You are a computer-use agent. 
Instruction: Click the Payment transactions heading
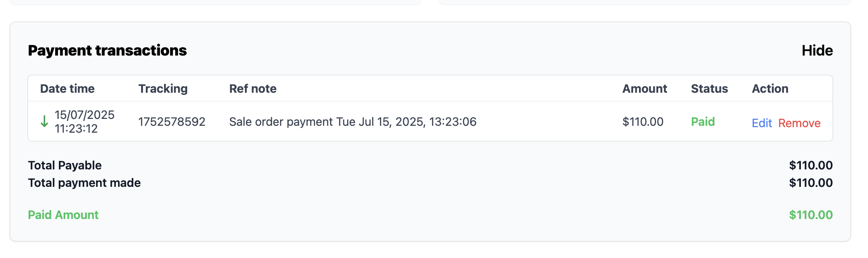[107, 50]
